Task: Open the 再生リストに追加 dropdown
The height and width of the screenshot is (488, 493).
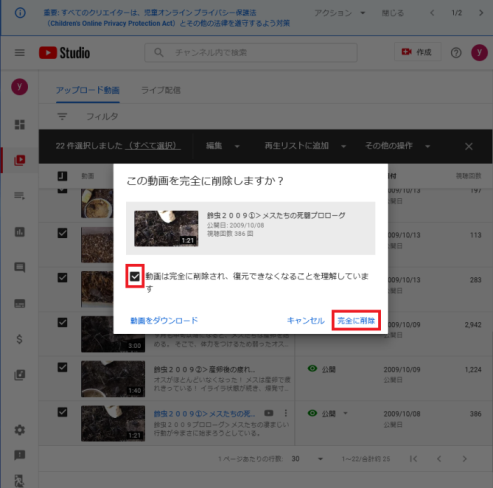Action: tap(305, 146)
